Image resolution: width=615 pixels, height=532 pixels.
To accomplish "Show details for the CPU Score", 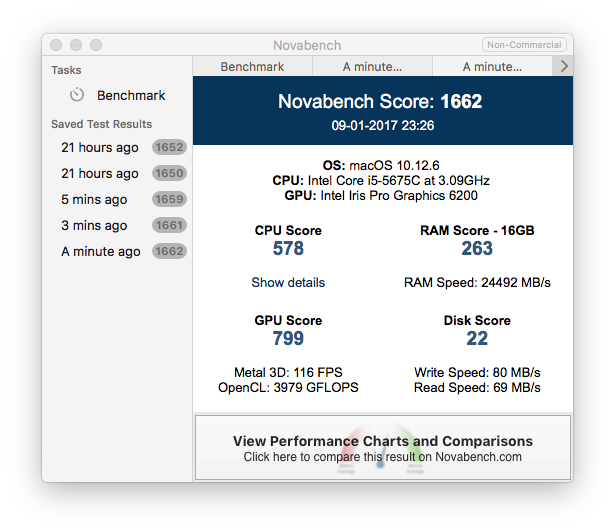I will point(288,282).
